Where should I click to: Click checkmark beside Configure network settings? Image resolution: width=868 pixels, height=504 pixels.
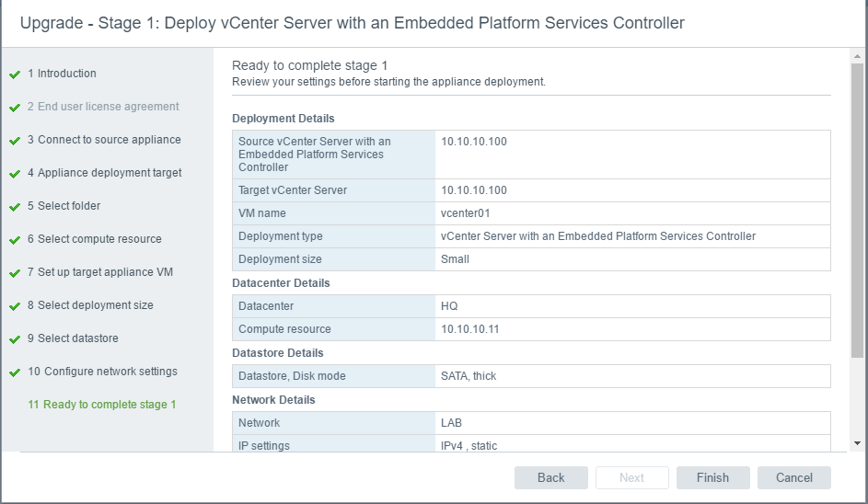tap(15, 372)
